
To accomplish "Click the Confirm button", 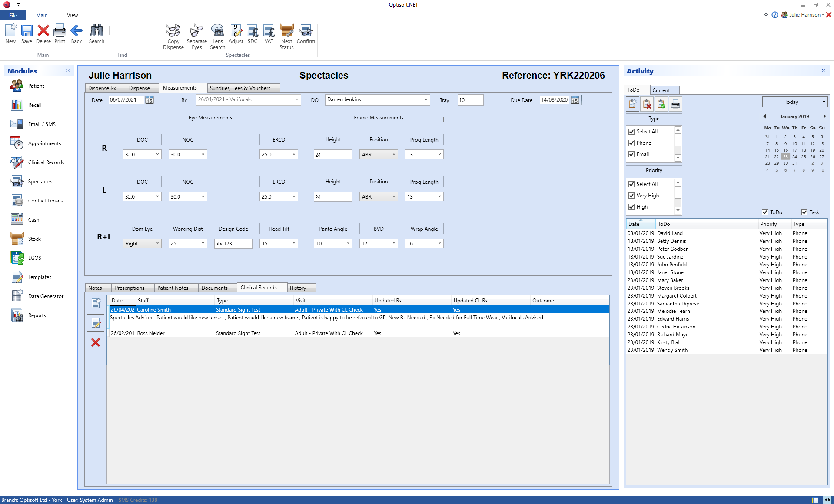I will (x=306, y=37).
